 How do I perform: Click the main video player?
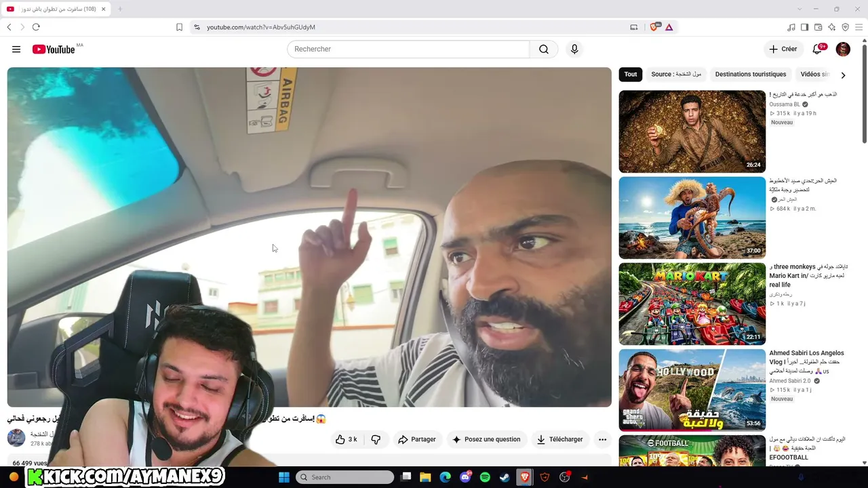pyautogui.click(x=309, y=237)
